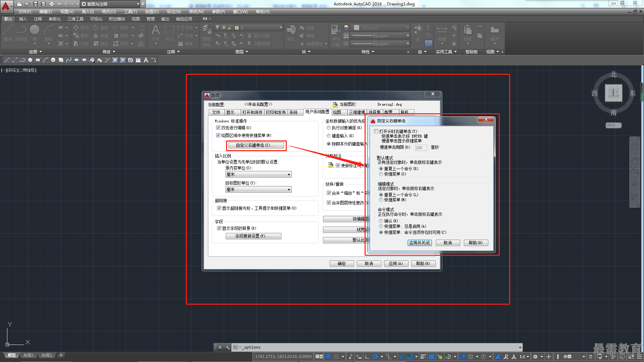Open the 参数化 ribbon tab
This screenshot has width=644, height=362.
coord(55,19)
